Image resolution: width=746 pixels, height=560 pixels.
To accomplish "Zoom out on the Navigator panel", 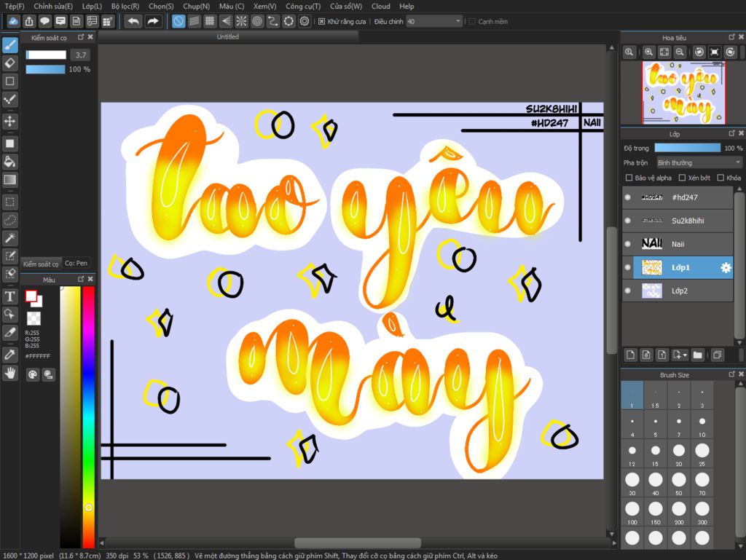I will point(680,52).
